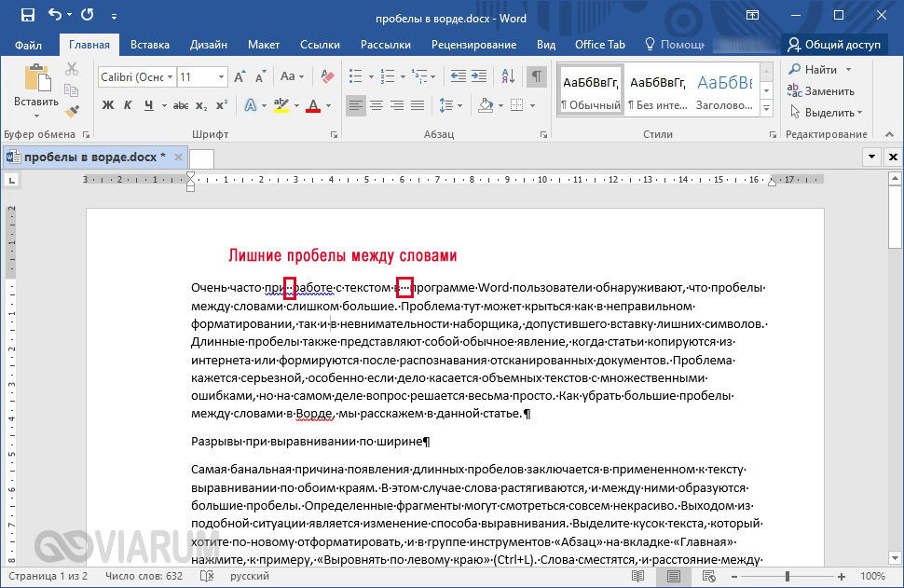Click the Заменить replace button
The width and height of the screenshot is (904, 588).
[821, 91]
